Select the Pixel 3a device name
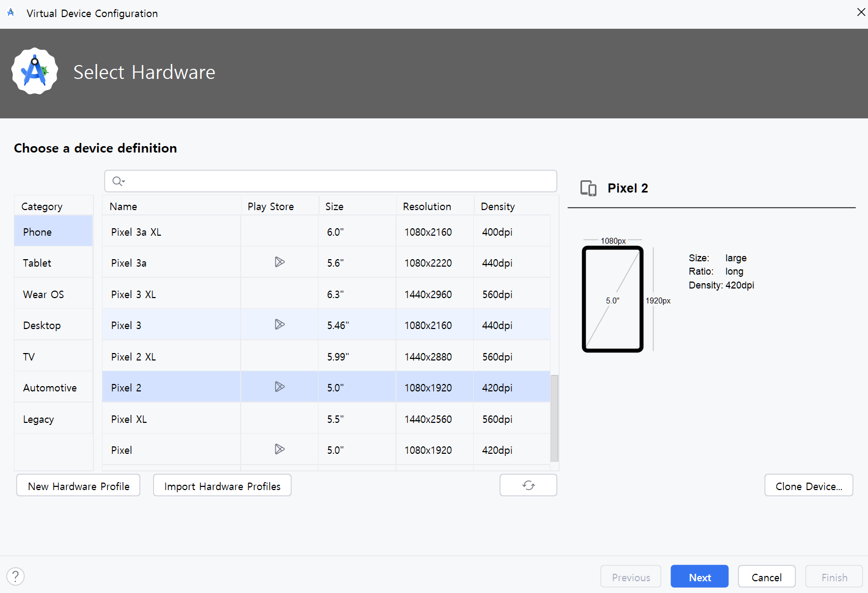This screenshot has width=868, height=593. pyautogui.click(x=129, y=263)
